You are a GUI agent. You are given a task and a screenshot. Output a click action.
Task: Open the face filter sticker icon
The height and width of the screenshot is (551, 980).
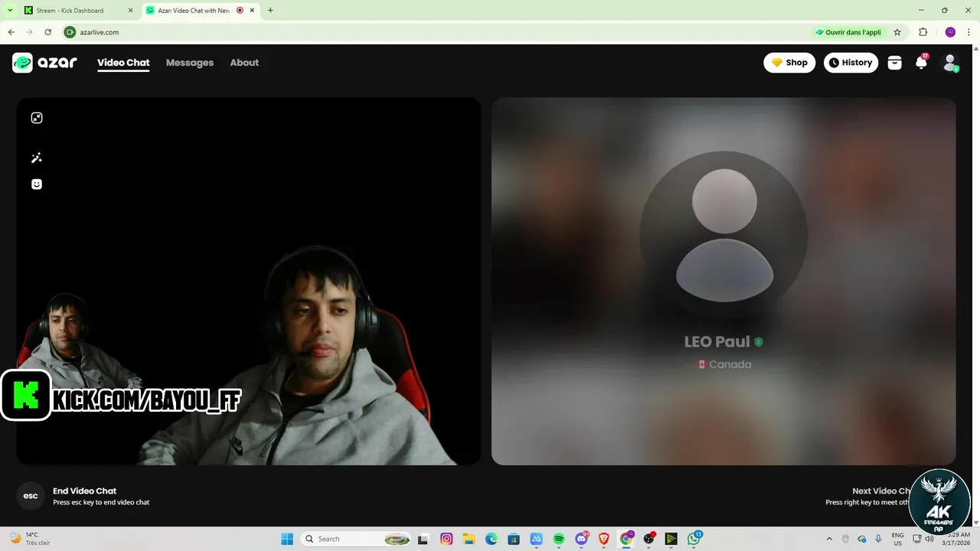[x=37, y=184]
